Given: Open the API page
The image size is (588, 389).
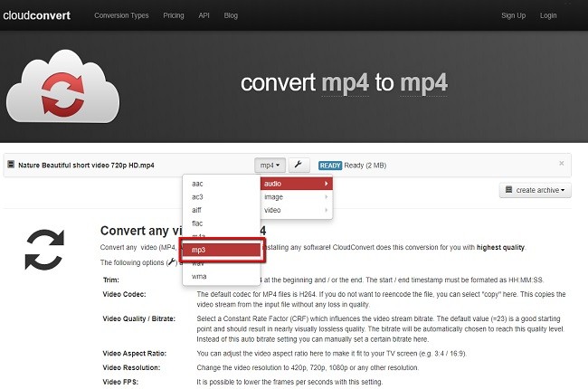Looking at the screenshot, I should click(204, 15).
